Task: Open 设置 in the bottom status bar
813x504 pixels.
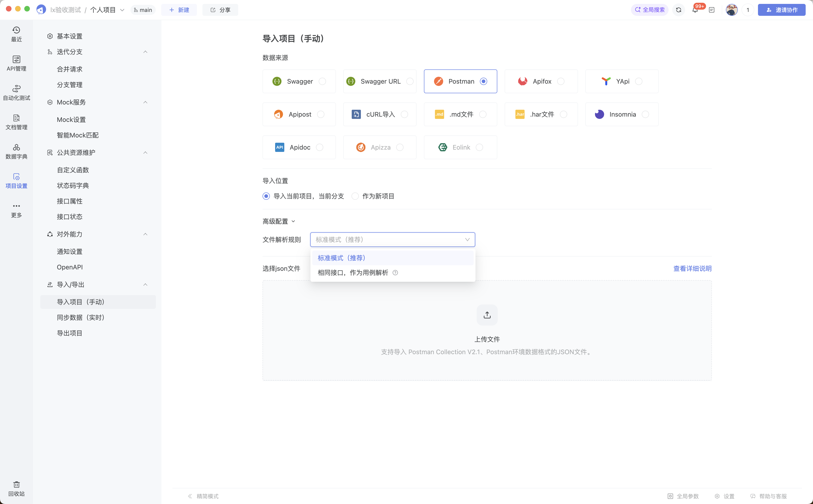Action: click(725, 496)
